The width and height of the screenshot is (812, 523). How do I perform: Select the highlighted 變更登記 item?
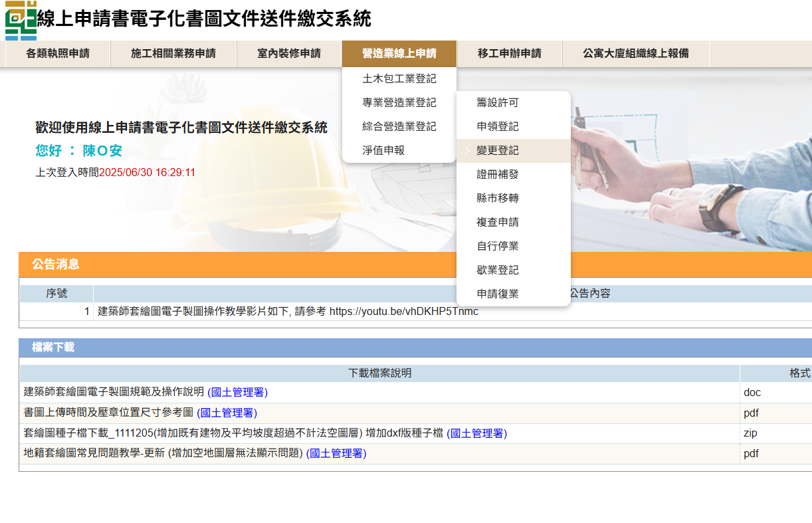pyautogui.click(x=497, y=151)
